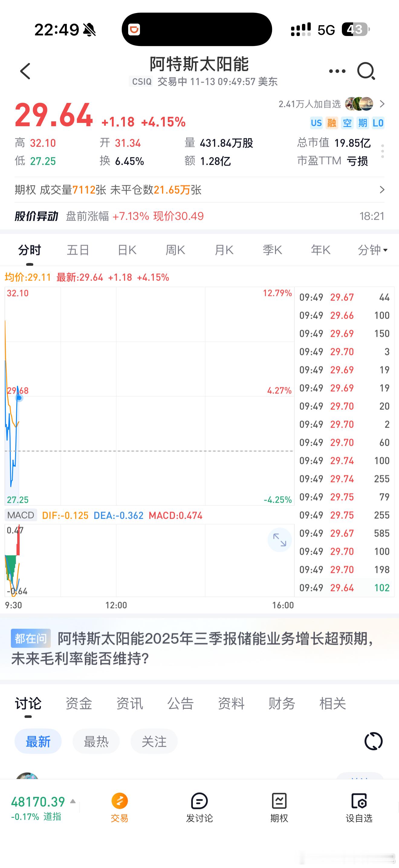The width and height of the screenshot is (399, 868).
Task: Tap the 市盈TTM 亏损 value
Action: click(x=357, y=161)
